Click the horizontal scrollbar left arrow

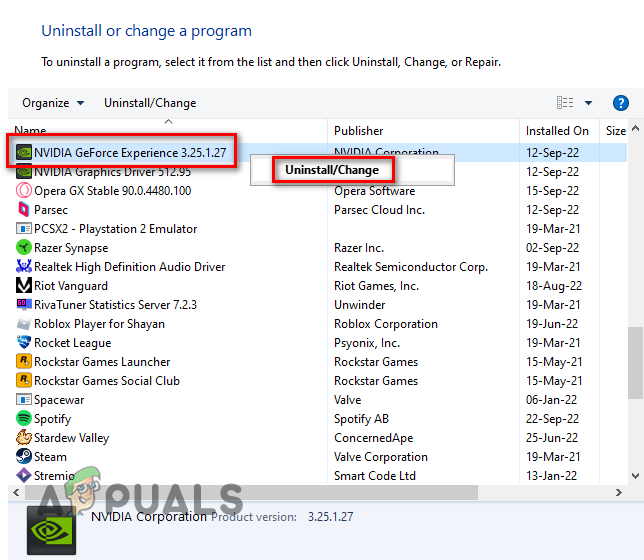coord(16,492)
